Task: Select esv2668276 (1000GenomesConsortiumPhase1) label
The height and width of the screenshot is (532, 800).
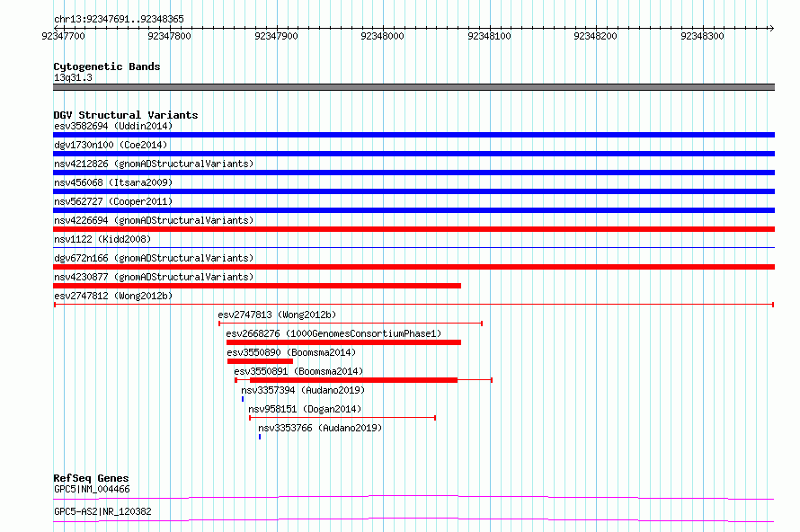Action: pyautogui.click(x=333, y=333)
